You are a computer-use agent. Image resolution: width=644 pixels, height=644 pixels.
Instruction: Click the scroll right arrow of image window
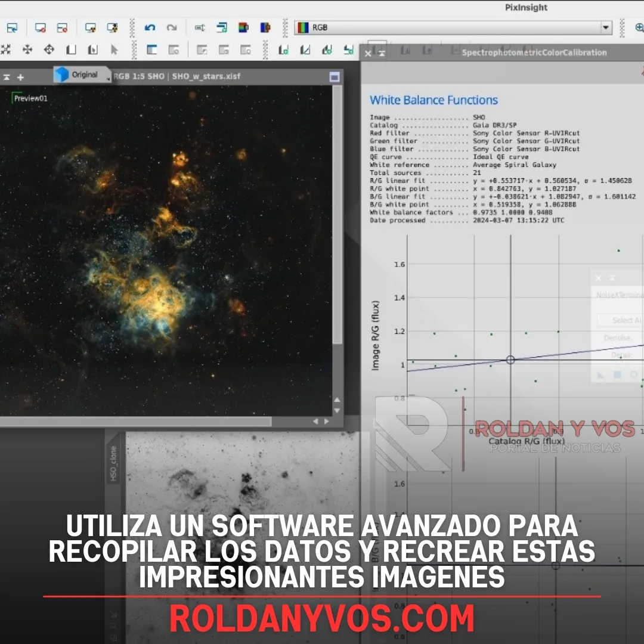point(327,422)
